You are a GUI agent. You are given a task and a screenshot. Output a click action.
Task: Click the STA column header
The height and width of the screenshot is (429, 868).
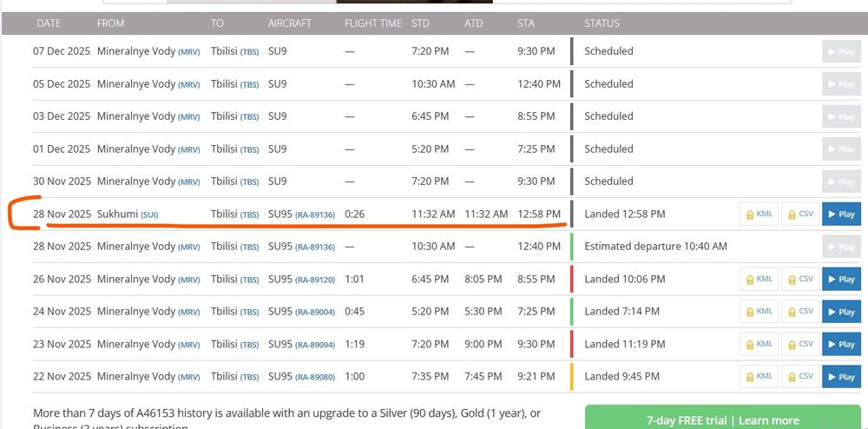[526, 23]
